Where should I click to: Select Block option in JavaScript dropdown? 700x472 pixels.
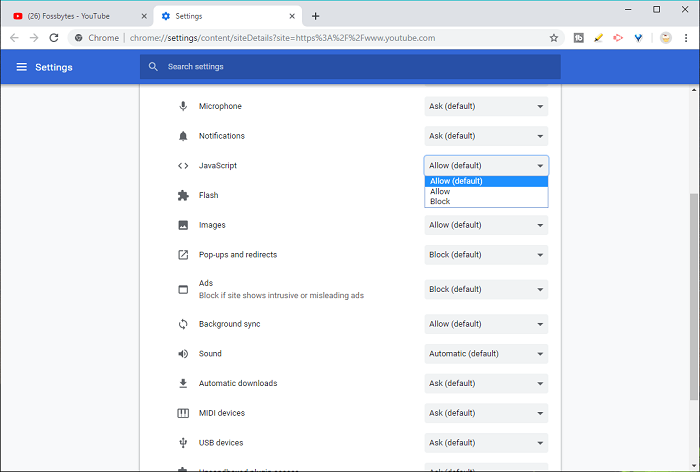[x=440, y=202]
